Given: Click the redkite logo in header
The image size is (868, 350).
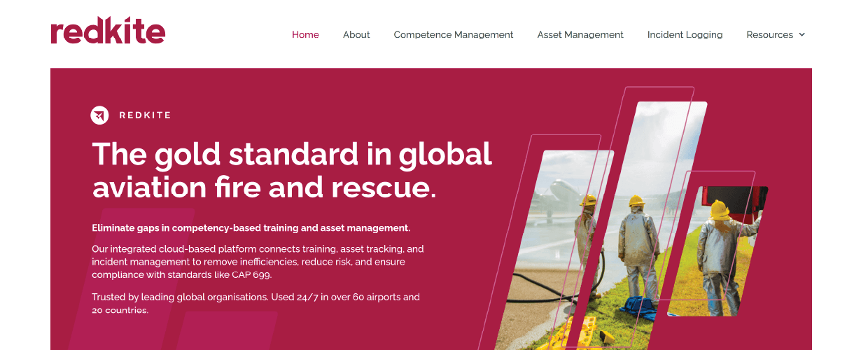Looking at the screenshot, I should pyautogui.click(x=108, y=31).
